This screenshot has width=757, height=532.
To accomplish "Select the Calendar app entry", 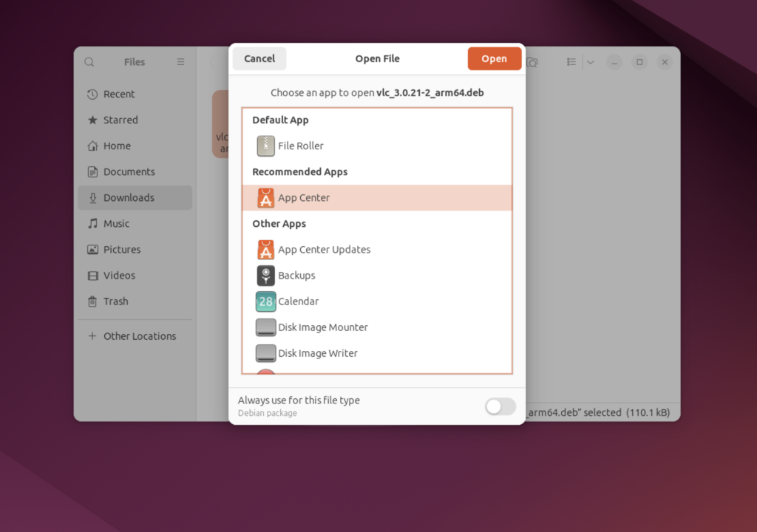I will [x=377, y=301].
